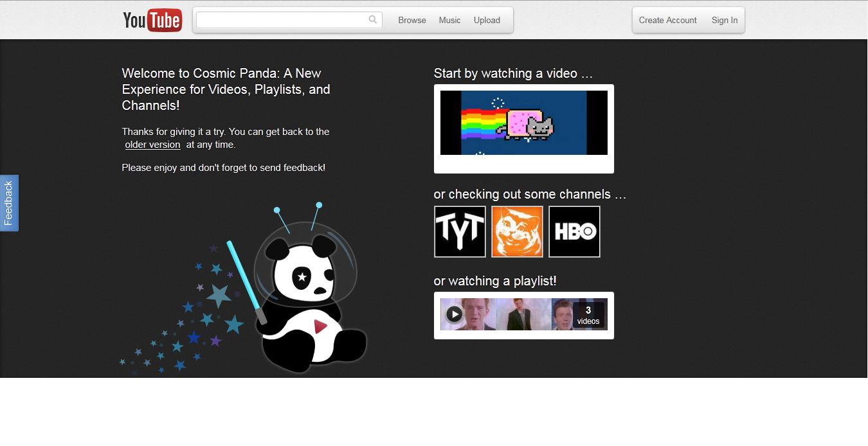The image size is (868, 446).
Task: Select Upload in the top navigation
Action: click(x=487, y=21)
